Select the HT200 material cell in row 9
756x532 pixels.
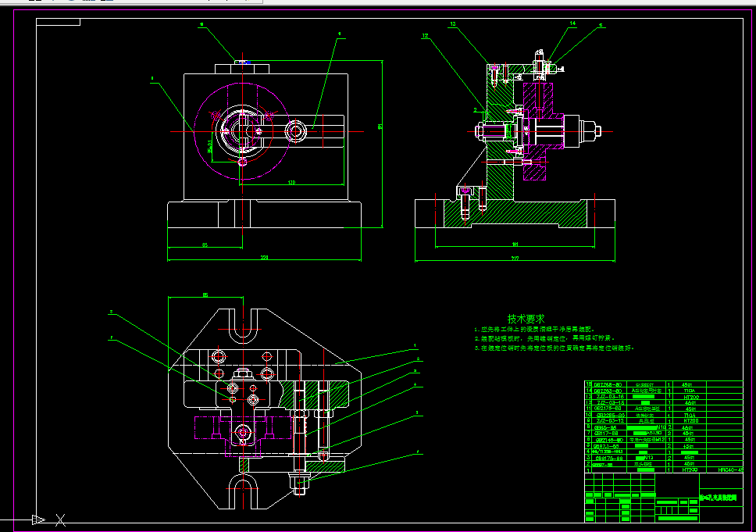(691, 420)
